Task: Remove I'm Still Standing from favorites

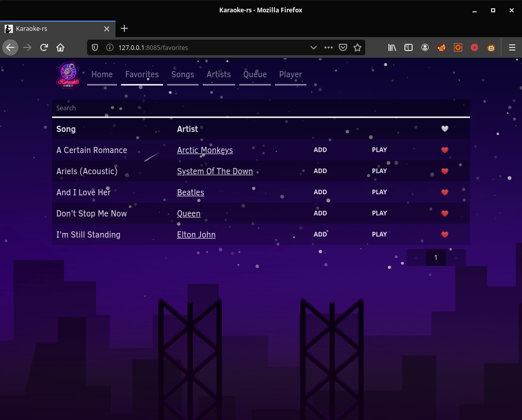Action: point(445,234)
